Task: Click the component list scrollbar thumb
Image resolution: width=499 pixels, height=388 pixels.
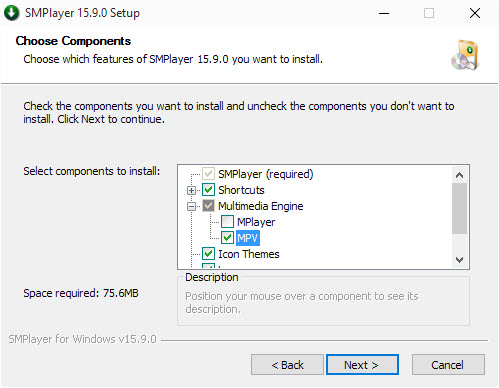Action: (459, 208)
